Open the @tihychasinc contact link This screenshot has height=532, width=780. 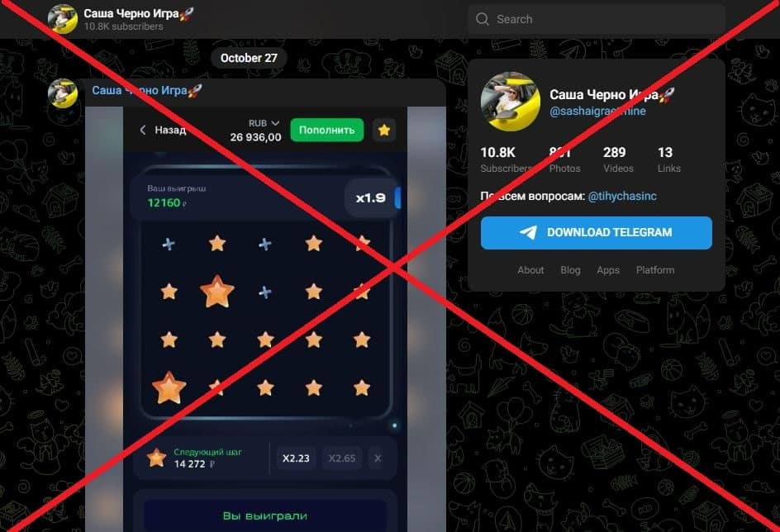click(x=622, y=196)
